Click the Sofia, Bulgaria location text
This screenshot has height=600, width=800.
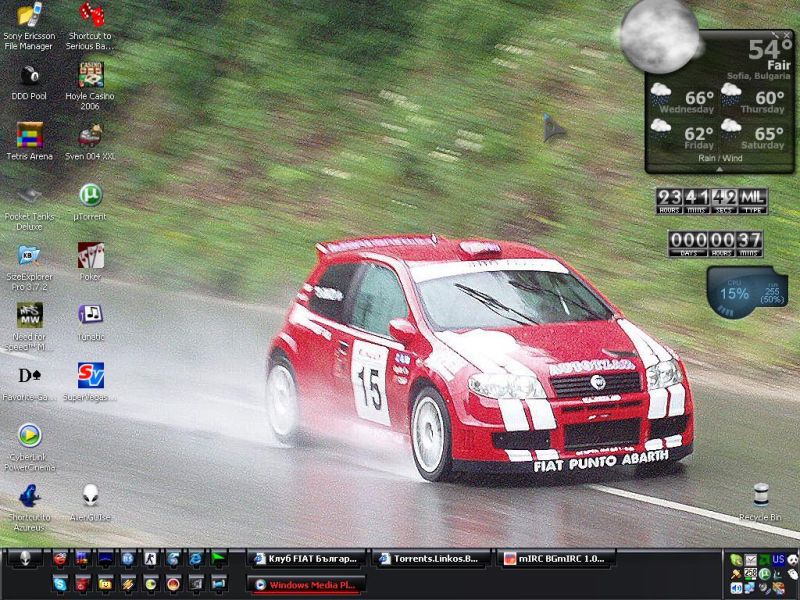pos(758,76)
